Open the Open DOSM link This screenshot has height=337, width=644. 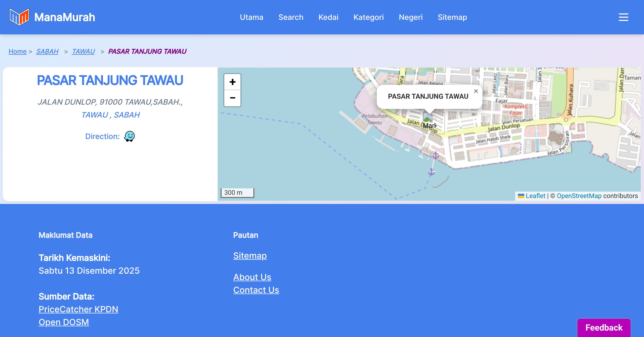64,322
